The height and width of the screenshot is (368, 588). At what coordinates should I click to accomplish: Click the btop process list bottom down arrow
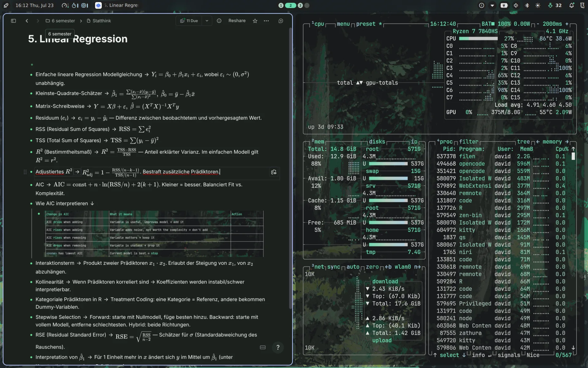(x=573, y=348)
